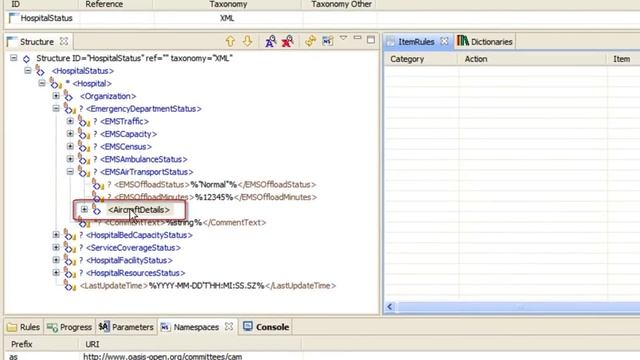Click the Namespaces tab NS icon
The width and height of the screenshot is (640, 360).
click(165, 327)
